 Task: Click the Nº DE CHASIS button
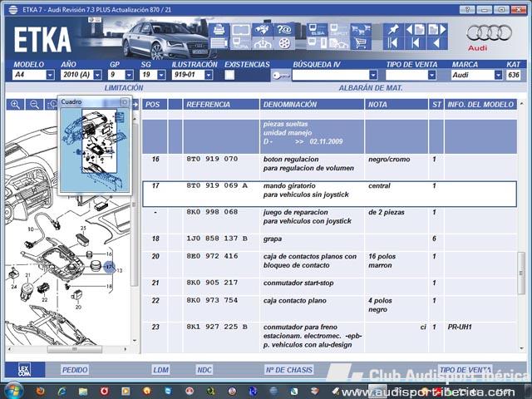coord(289,370)
